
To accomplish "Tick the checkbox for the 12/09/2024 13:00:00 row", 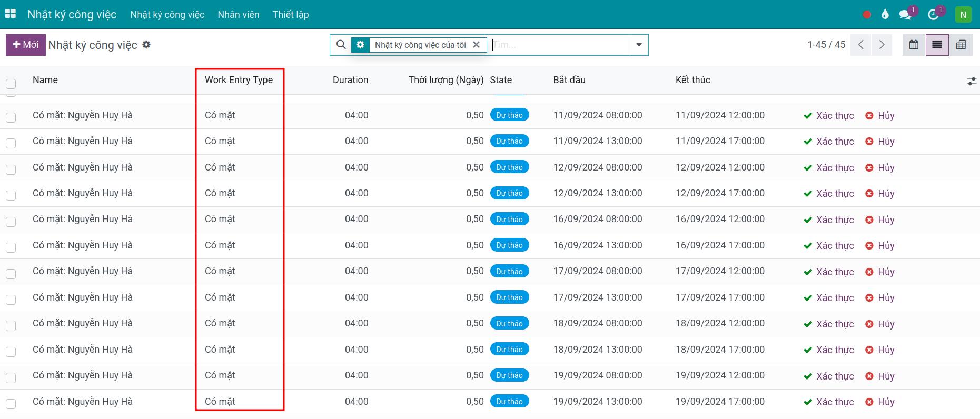I will 11,195.
